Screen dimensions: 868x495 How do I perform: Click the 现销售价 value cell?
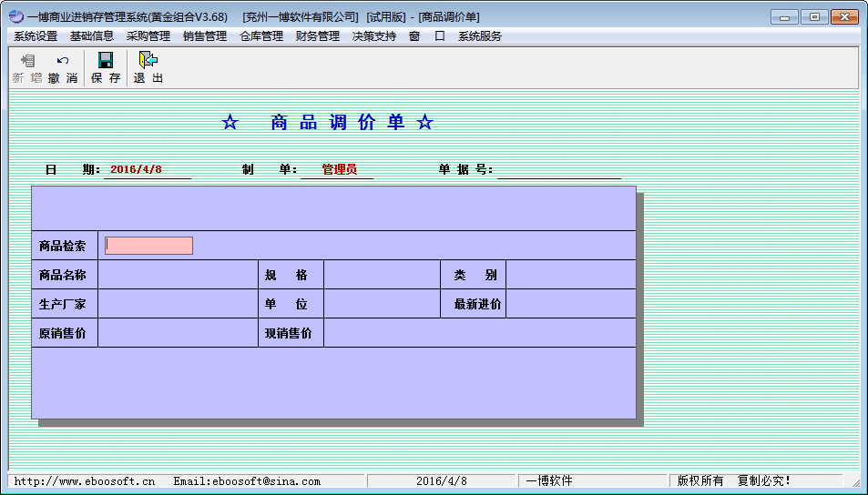coord(479,333)
